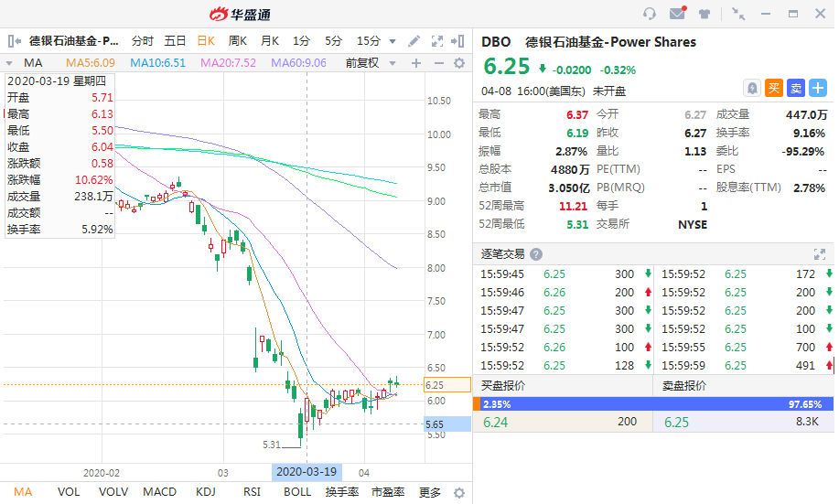Open the customer service headset icon
839x504 pixels.
pos(650,14)
